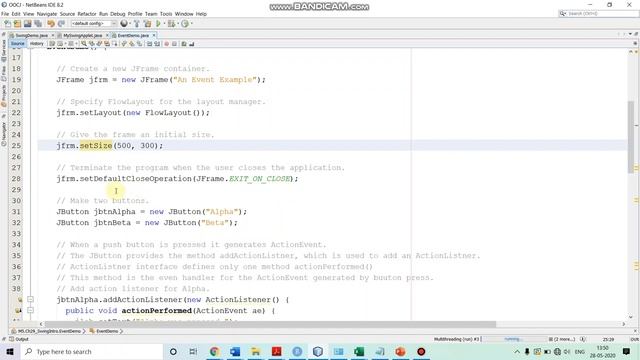Viewport: 640px width, 360px height.
Task: Click the Last Edit editor toolbar icon
Action: 52,44
